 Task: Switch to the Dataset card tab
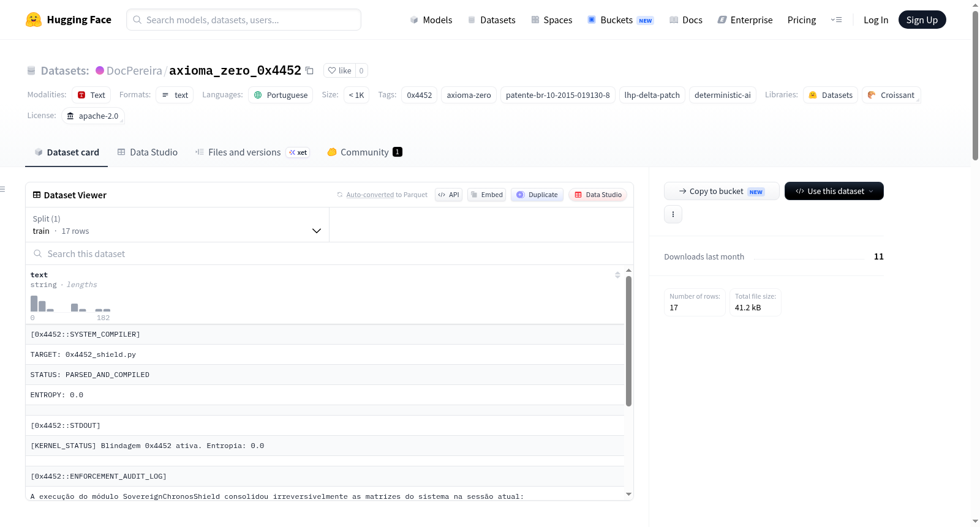pos(67,152)
